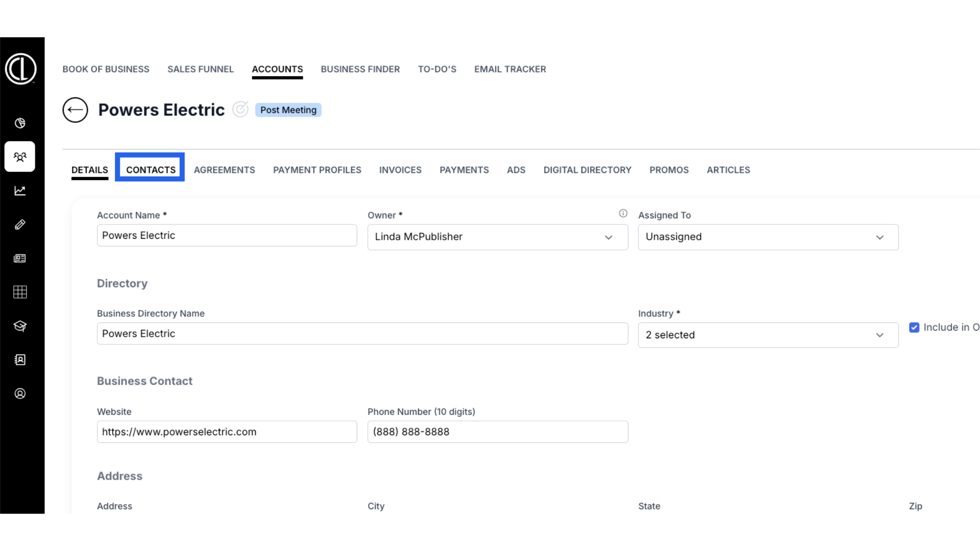Select the pencil edit sidebar icon
The image size is (980, 551).
point(20,224)
